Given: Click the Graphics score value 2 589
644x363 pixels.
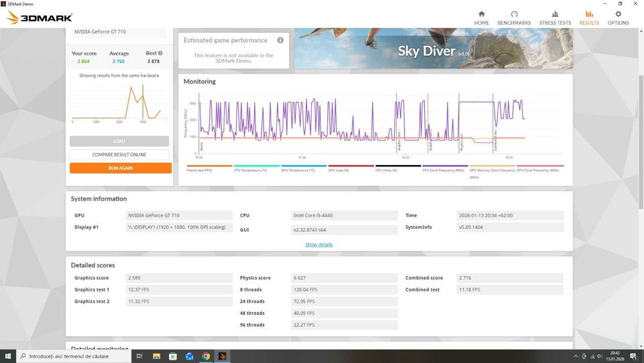Looking at the screenshot, I should pyautogui.click(x=179, y=278).
